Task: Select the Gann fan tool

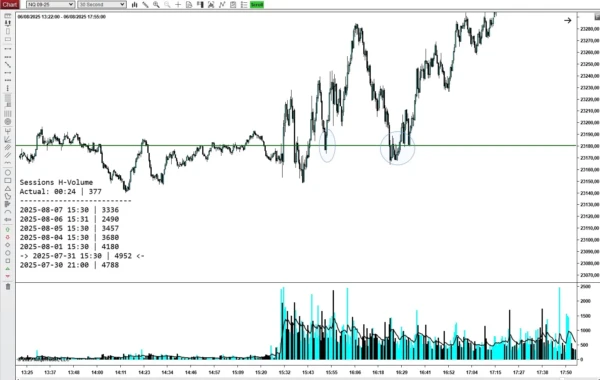Action: tap(8, 139)
